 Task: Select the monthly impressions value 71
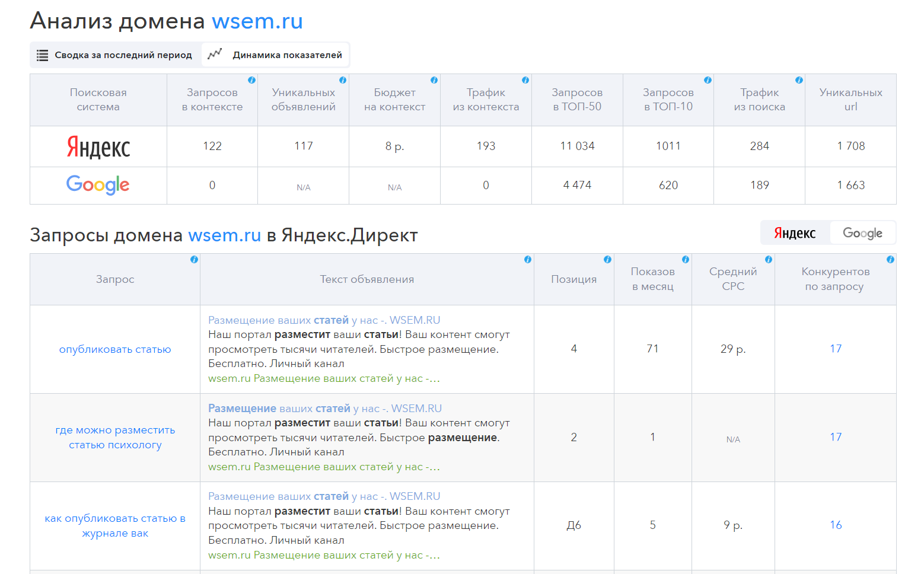tap(652, 349)
